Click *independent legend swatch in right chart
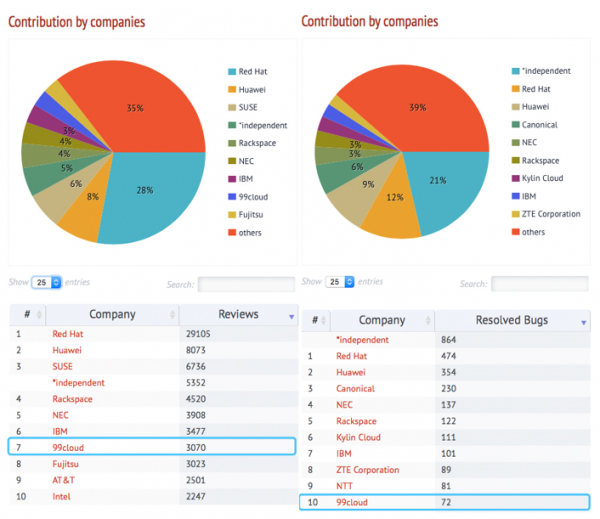This screenshot has height=519, width=600. tap(515, 71)
